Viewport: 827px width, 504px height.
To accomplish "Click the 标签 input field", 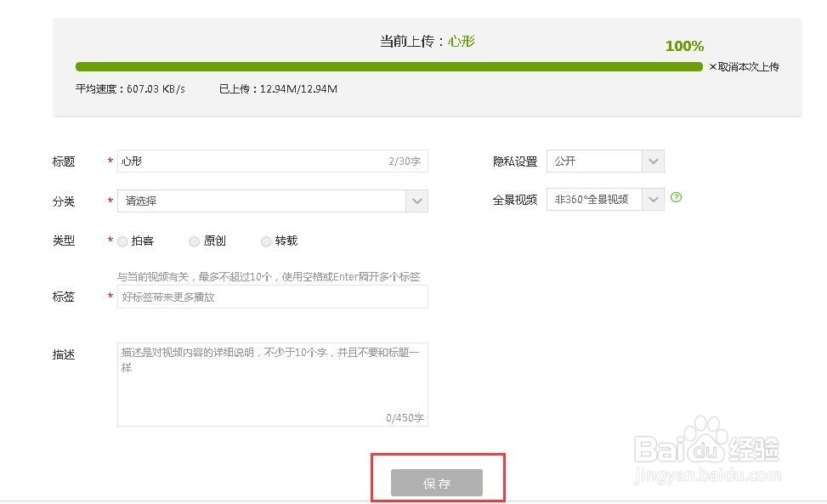I will (x=272, y=297).
